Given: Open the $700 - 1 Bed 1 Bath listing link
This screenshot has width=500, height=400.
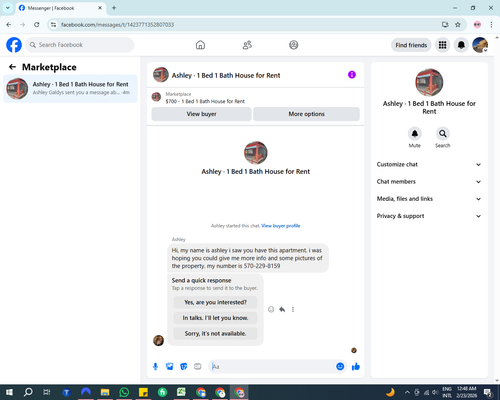Looking at the screenshot, I should tap(205, 101).
